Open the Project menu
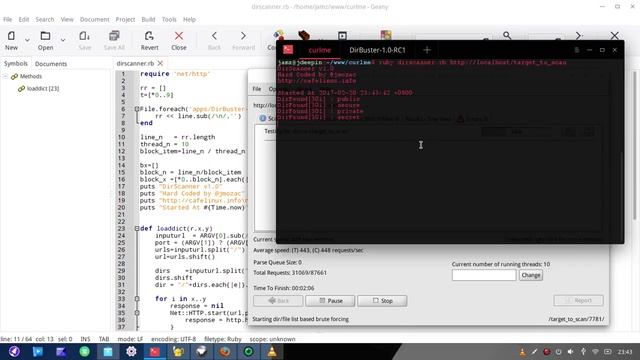This screenshot has width=640, height=360. pyautogui.click(x=125, y=19)
